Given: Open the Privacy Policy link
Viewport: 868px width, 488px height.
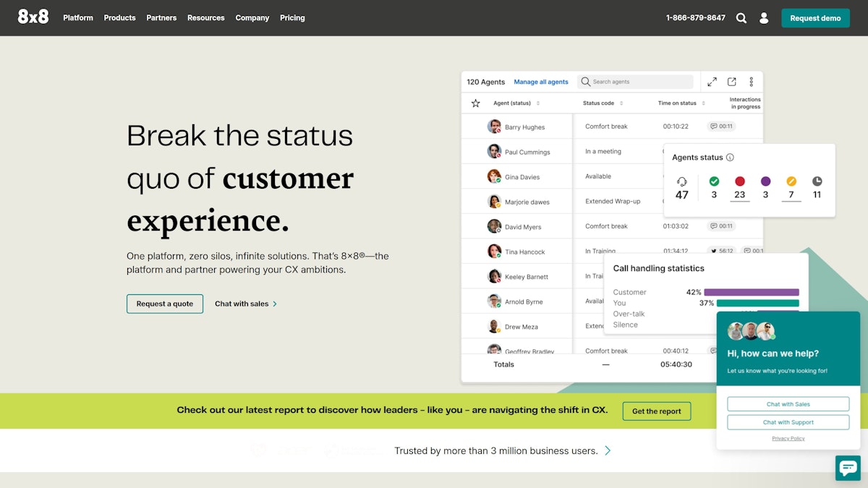Looking at the screenshot, I should pyautogui.click(x=788, y=438).
